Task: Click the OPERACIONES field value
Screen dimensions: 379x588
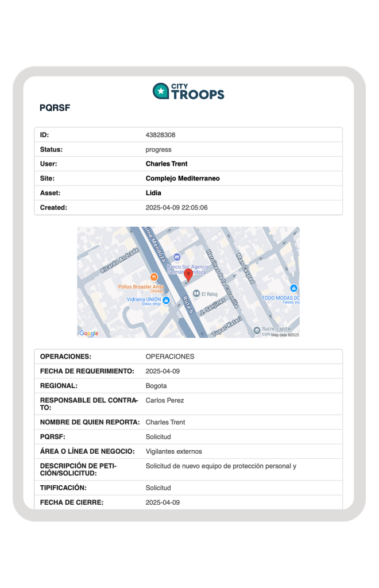Action: [x=170, y=357]
